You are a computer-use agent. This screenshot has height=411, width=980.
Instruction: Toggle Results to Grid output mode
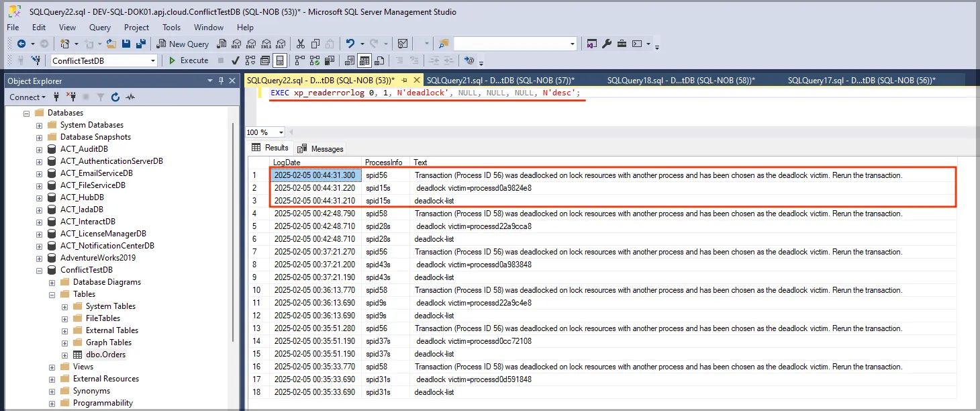coord(364,60)
